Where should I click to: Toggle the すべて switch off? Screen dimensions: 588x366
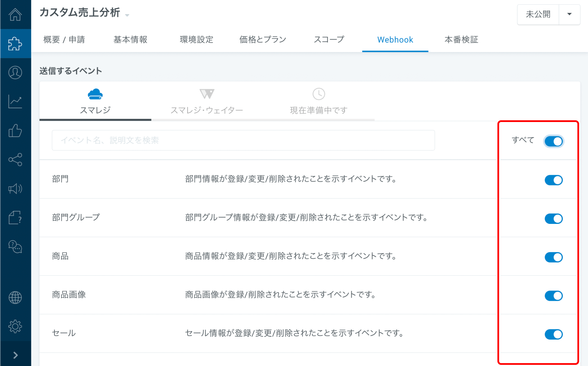[x=553, y=141]
